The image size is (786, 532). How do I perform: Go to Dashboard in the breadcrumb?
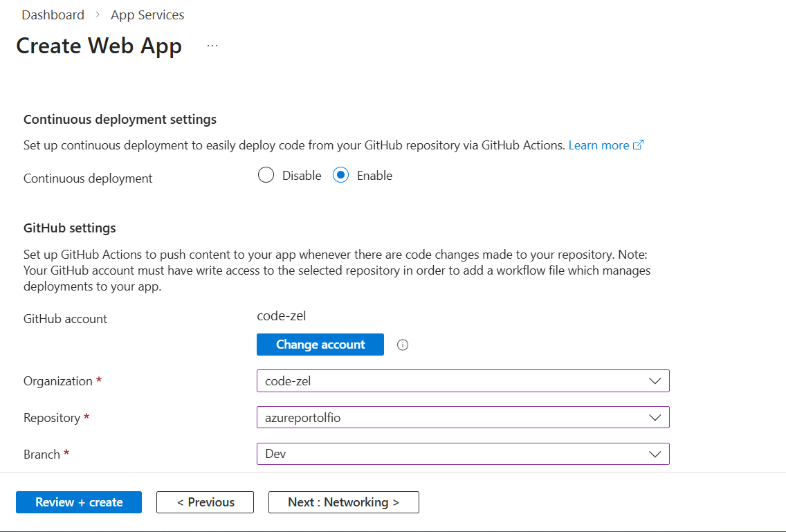pos(53,15)
